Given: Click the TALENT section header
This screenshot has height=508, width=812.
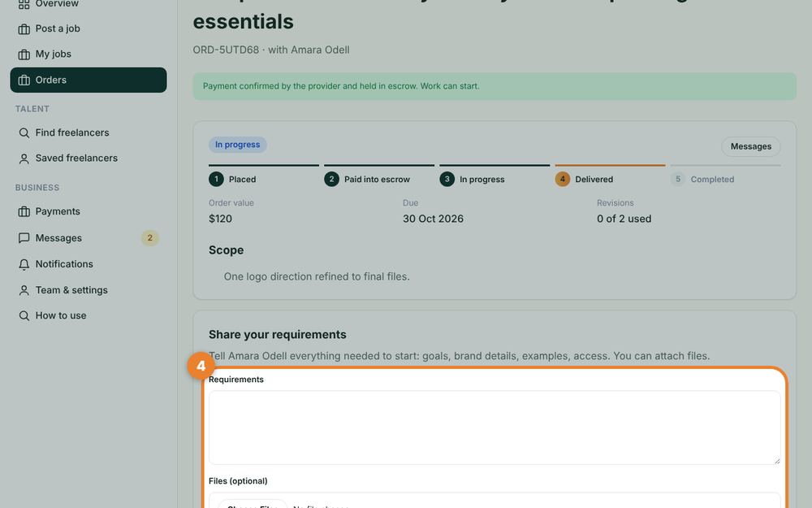Looking at the screenshot, I should (32, 109).
